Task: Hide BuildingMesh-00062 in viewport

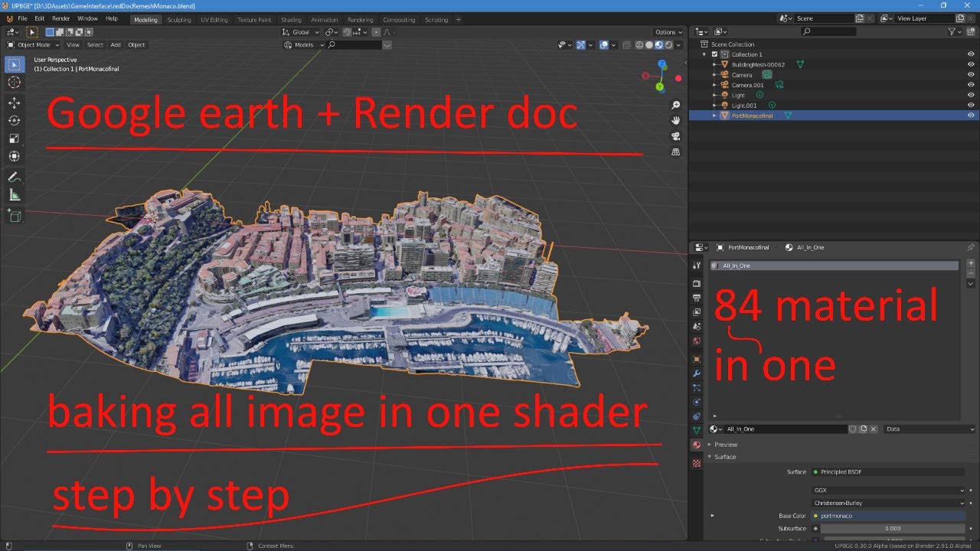Action: point(971,65)
